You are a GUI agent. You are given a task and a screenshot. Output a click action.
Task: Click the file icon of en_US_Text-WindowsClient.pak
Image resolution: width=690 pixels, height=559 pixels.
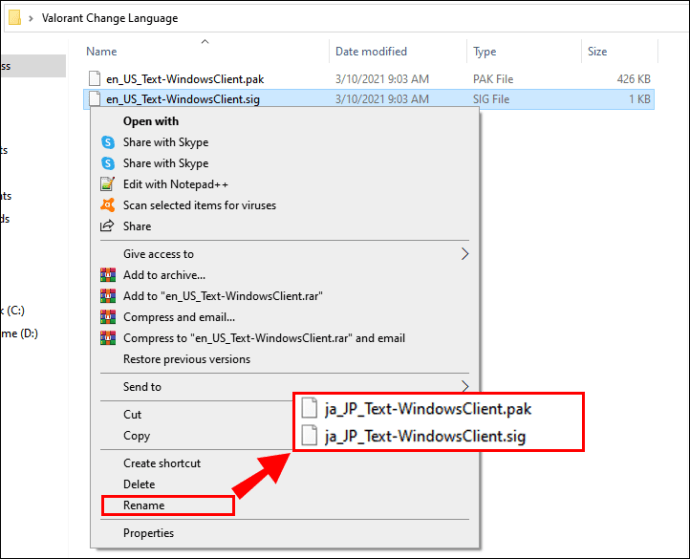[x=94, y=78]
